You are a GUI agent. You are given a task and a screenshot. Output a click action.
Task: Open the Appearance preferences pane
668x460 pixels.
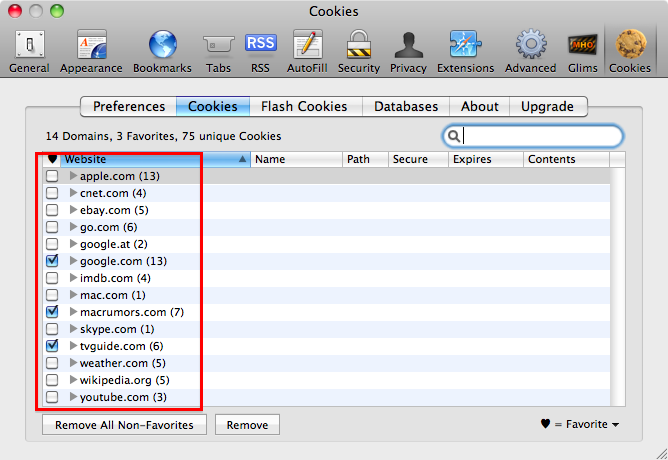click(91, 52)
